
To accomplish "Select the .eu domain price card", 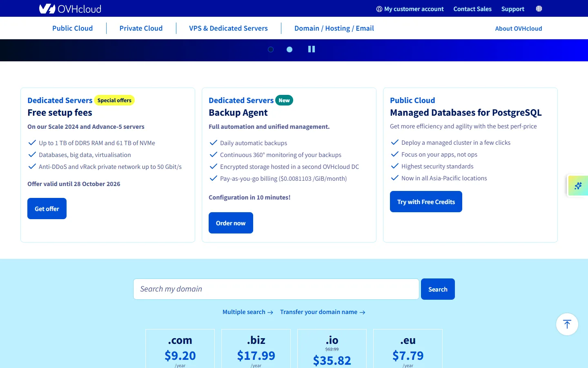I will click(408, 349).
